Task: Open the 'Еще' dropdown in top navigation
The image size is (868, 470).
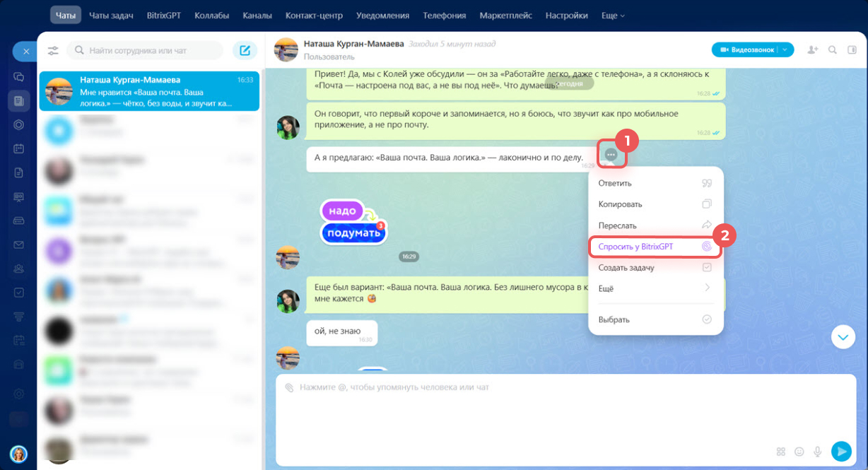Action: pyautogui.click(x=613, y=16)
